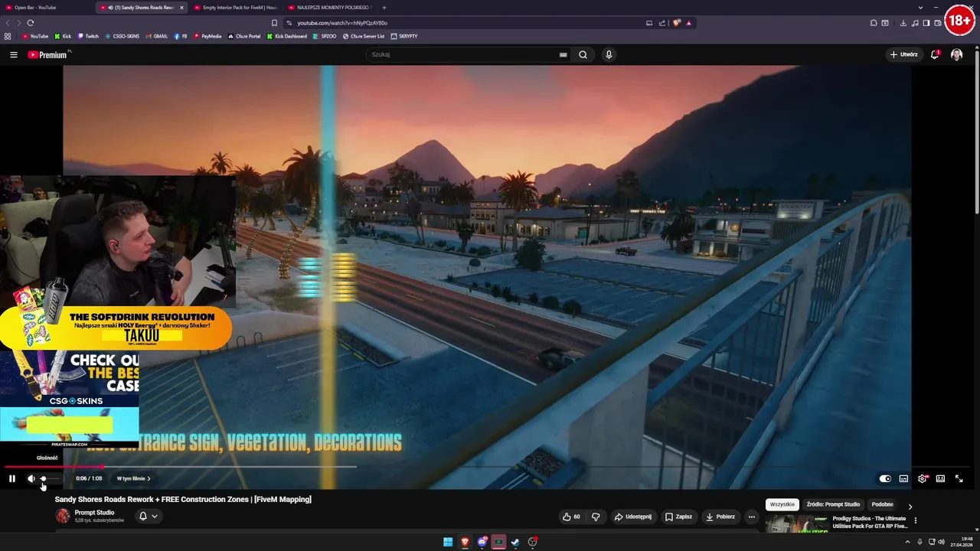
Task: Mute the video with the speaker icon
Action: coord(31,478)
